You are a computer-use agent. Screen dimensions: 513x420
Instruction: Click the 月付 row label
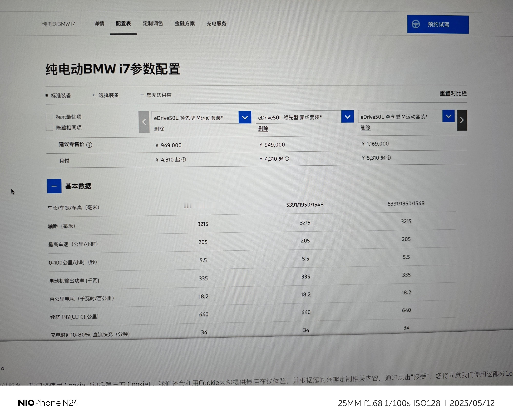coord(64,161)
